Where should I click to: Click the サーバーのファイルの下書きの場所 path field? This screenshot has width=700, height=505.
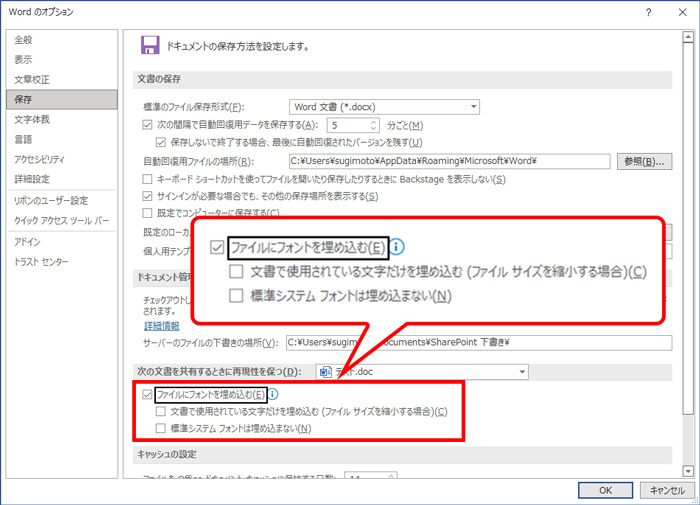coord(479,342)
